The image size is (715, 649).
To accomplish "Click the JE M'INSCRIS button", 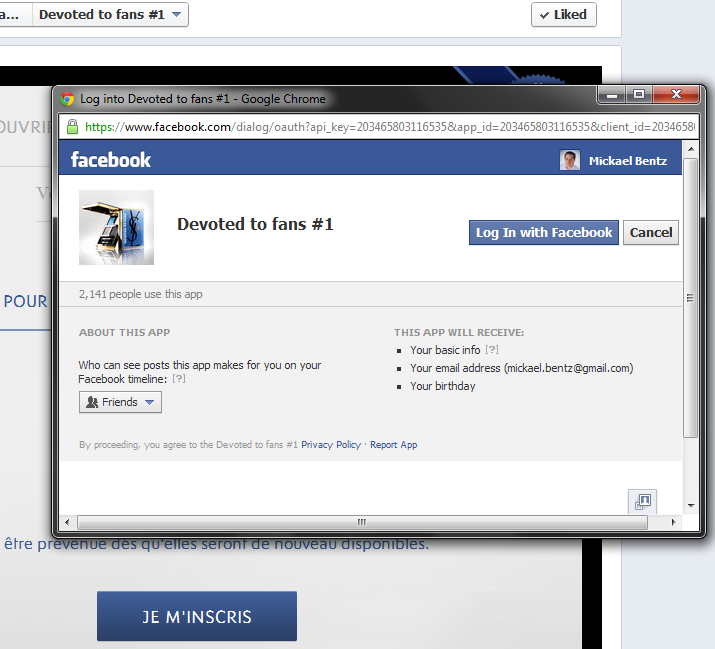I will [197, 616].
